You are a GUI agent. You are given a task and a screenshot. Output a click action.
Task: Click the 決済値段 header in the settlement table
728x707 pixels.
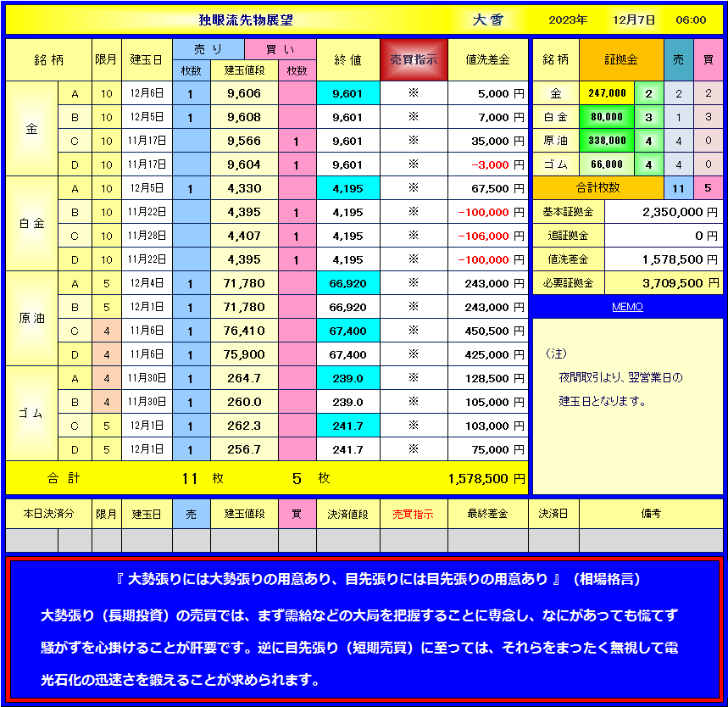point(347,514)
